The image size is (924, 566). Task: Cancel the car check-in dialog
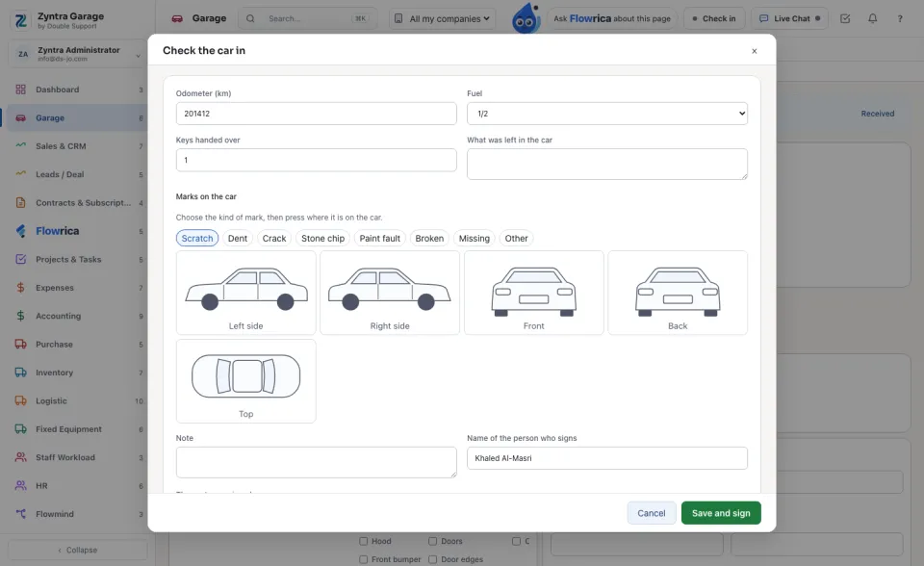point(652,513)
